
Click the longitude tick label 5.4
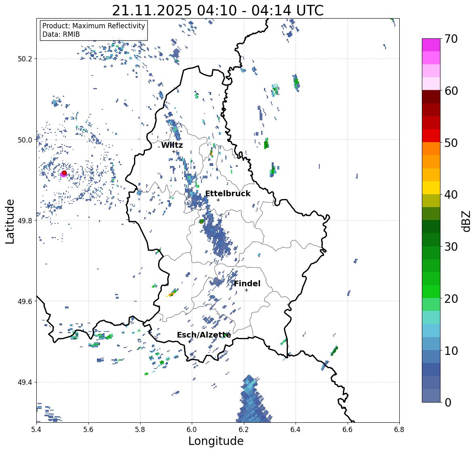pos(36,430)
